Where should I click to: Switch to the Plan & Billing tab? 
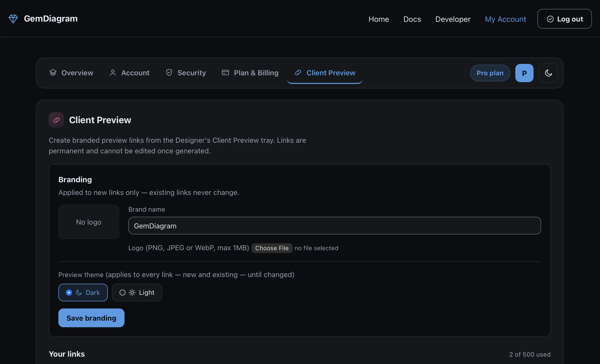[250, 73]
